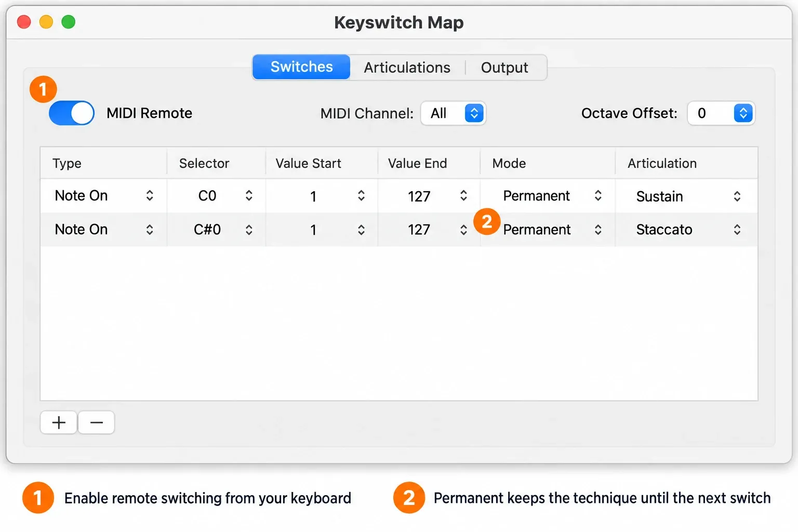Change the C0 selector stepper

(249, 195)
